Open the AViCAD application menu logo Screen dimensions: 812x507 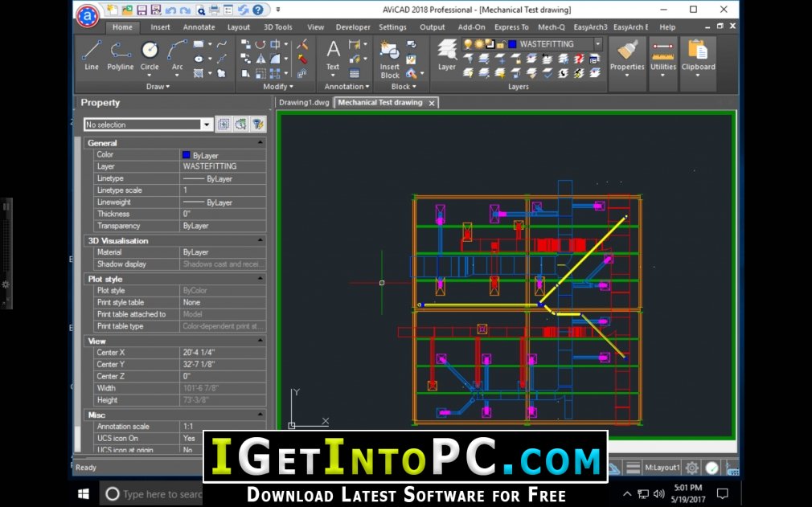click(88, 16)
